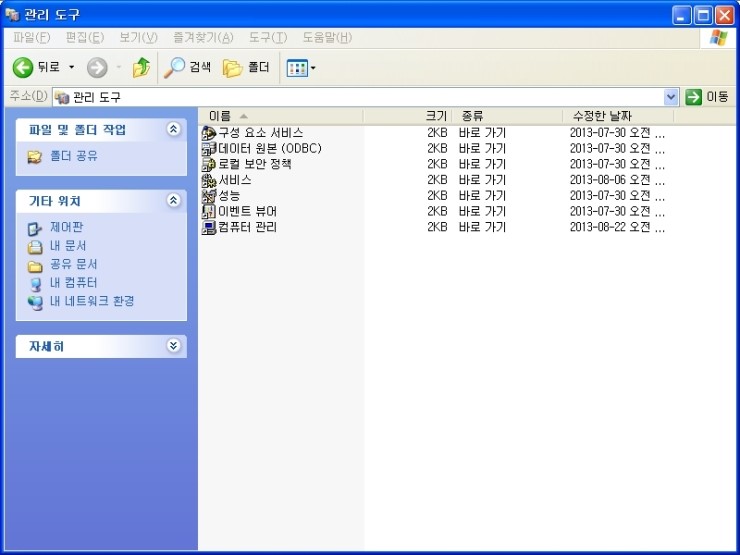Go to 제어판 from other places
740x555 pixels.
(66, 228)
